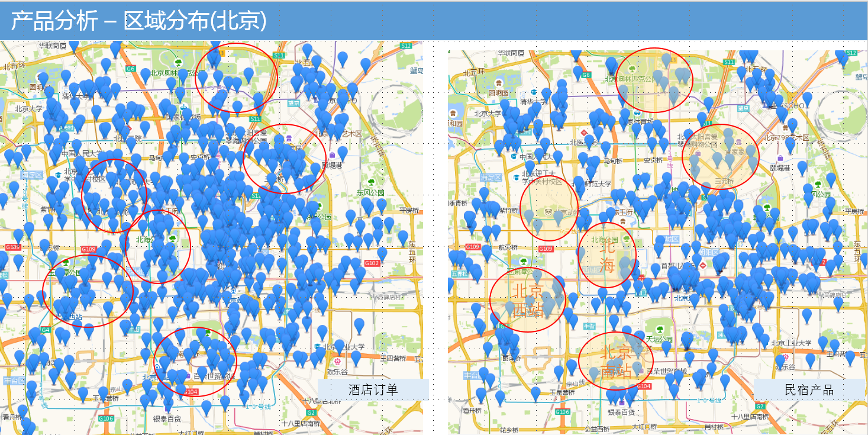Viewport: 868px width, 435px height.
Task: Click the G102 road shield on 酒店订单 map
Action: pyautogui.click(x=372, y=263)
